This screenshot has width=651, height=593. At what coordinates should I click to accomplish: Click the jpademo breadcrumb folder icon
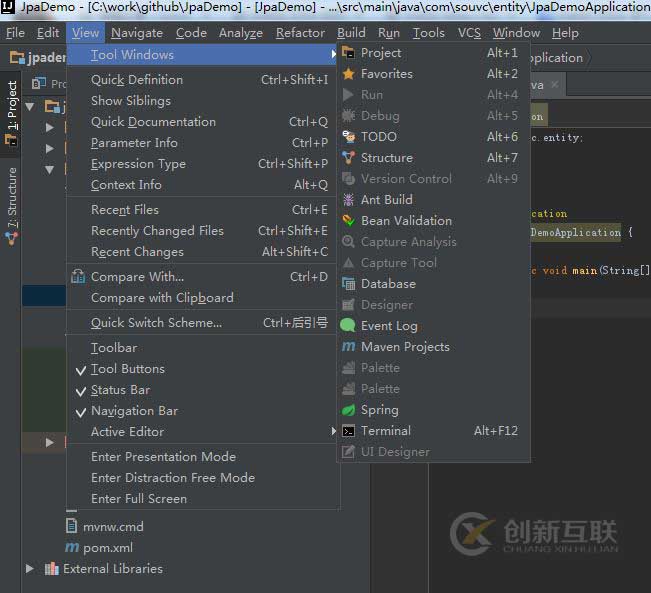click(x=17, y=57)
